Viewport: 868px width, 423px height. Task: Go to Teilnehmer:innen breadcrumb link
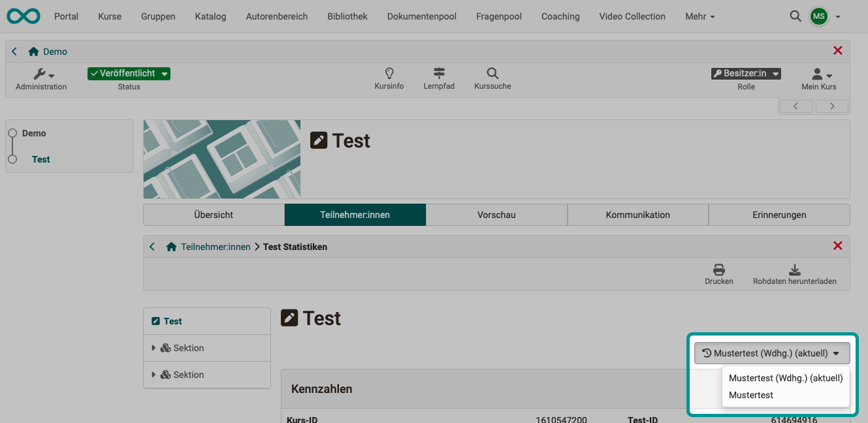pos(216,247)
